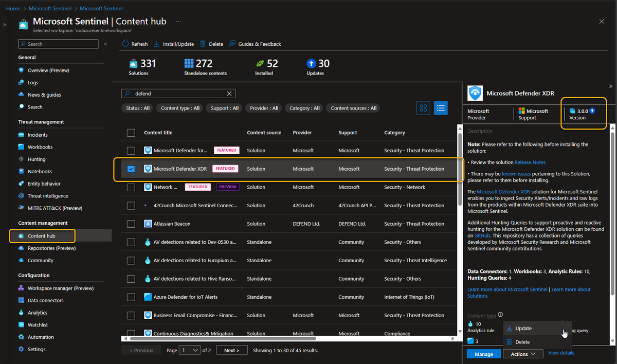Open the Category : All filter
617x364 pixels.
[304, 108]
